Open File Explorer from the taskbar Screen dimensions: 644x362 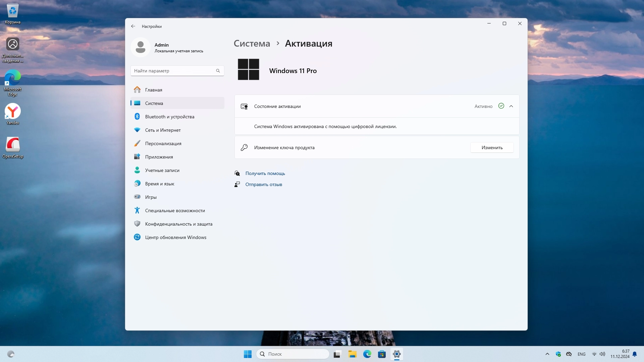(352, 354)
